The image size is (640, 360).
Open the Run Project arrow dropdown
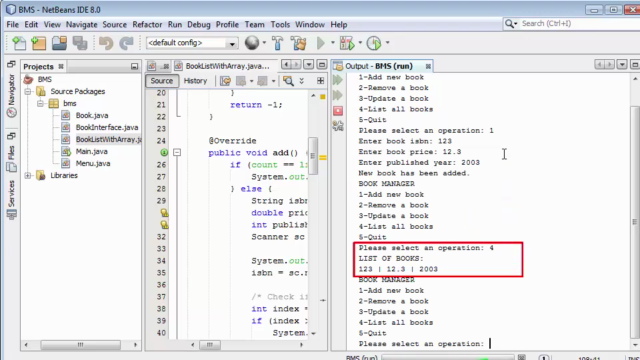pos(333,42)
